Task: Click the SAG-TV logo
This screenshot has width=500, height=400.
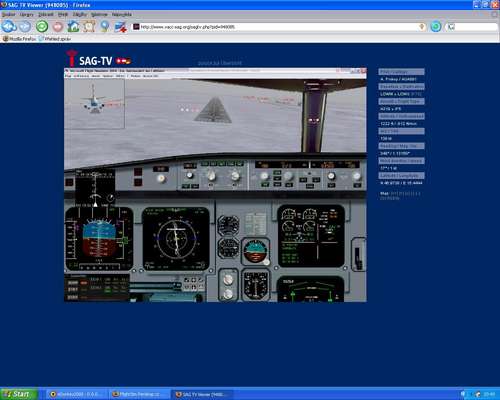Action: click(x=99, y=59)
